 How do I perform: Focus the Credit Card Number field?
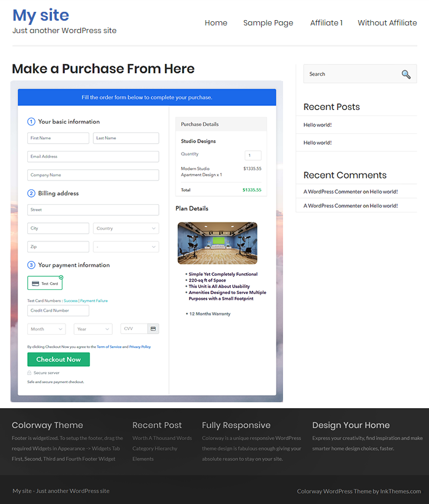point(58,311)
